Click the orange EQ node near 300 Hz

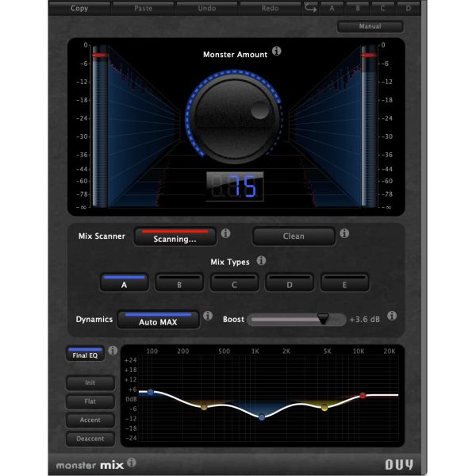click(x=204, y=407)
